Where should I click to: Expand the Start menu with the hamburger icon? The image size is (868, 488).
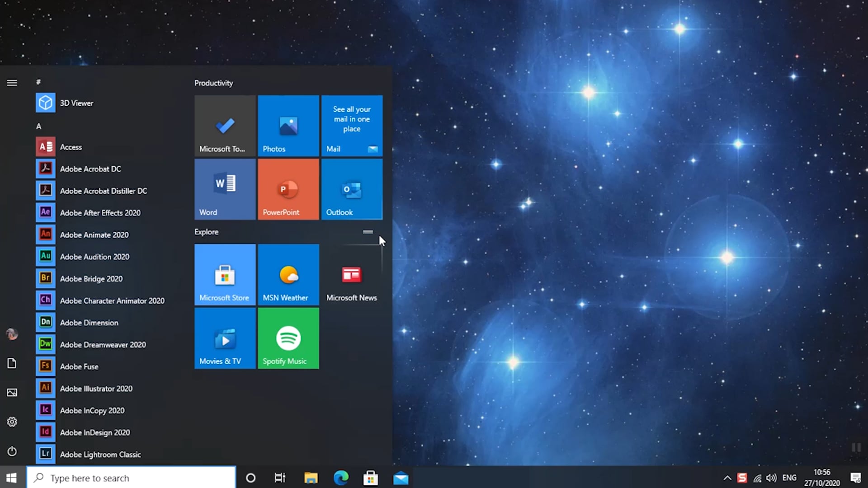click(x=12, y=83)
